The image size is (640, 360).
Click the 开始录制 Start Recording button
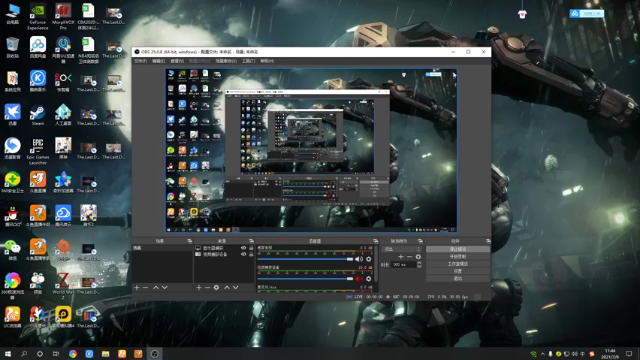click(x=458, y=256)
